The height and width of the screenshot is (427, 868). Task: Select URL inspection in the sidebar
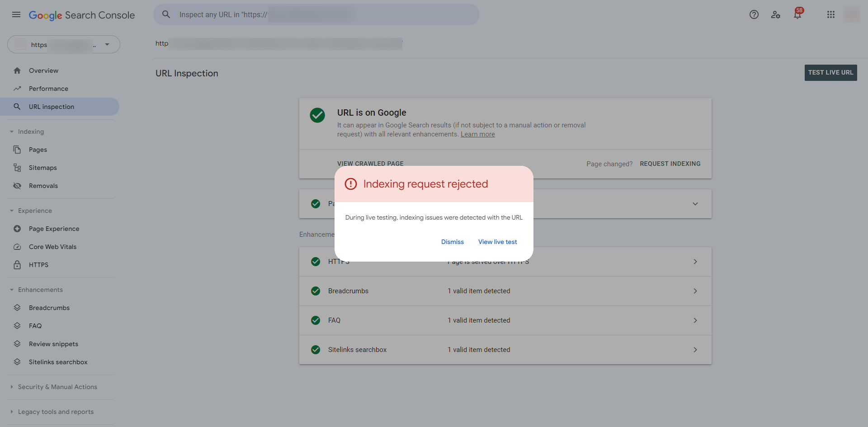click(60, 107)
